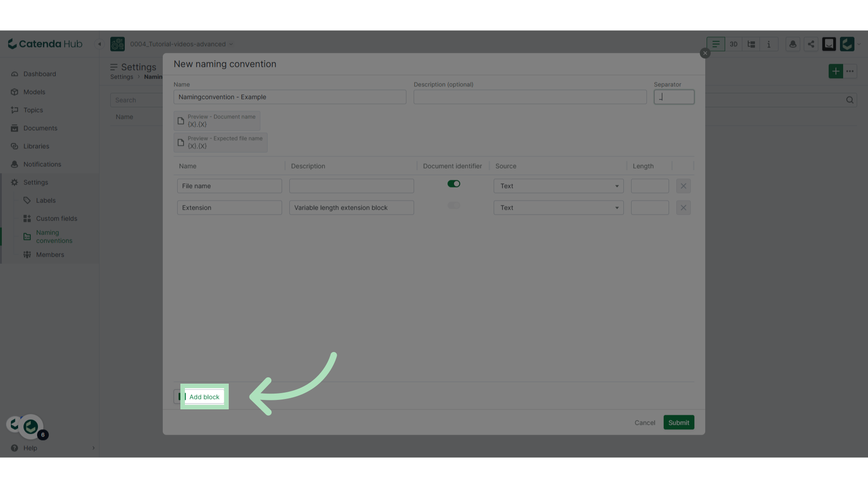The image size is (868, 488).
Task: Select Naming conventions in settings menu
Action: point(54,236)
